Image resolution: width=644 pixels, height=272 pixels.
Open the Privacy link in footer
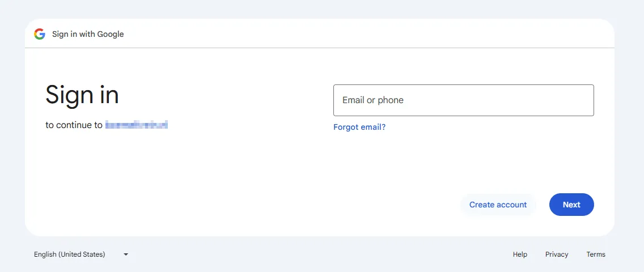pyautogui.click(x=557, y=254)
